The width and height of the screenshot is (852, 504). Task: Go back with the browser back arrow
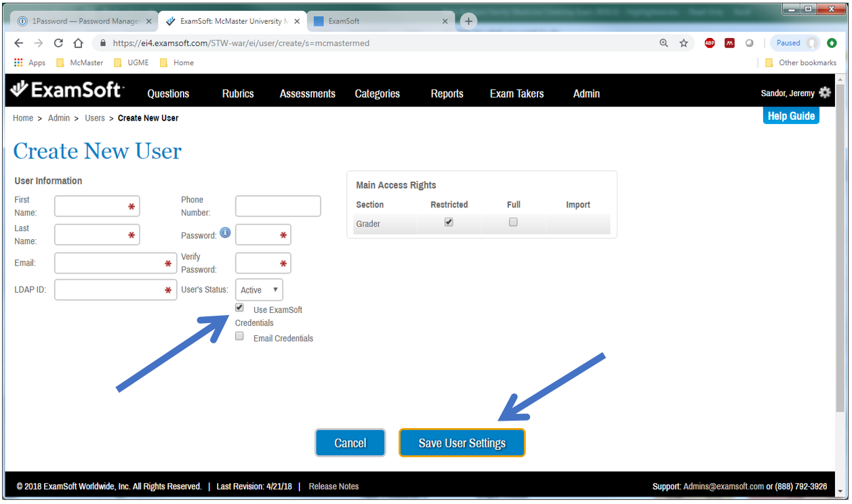click(x=19, y=43)
